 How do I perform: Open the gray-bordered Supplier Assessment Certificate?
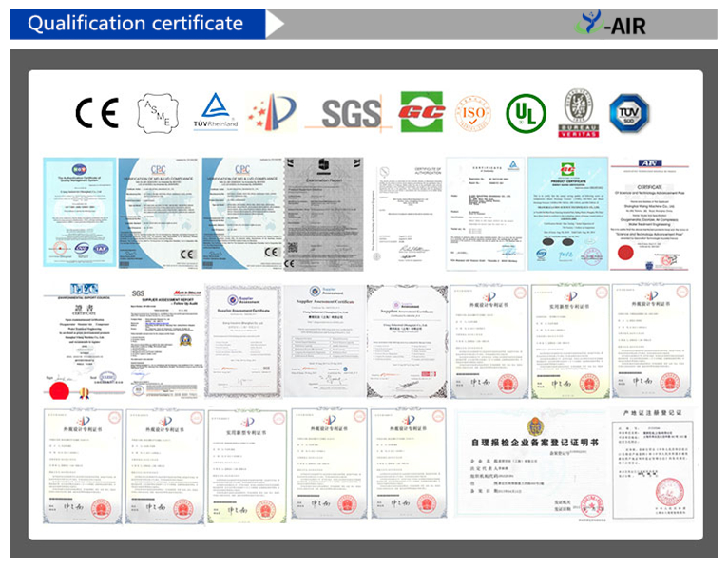point(243,341)
